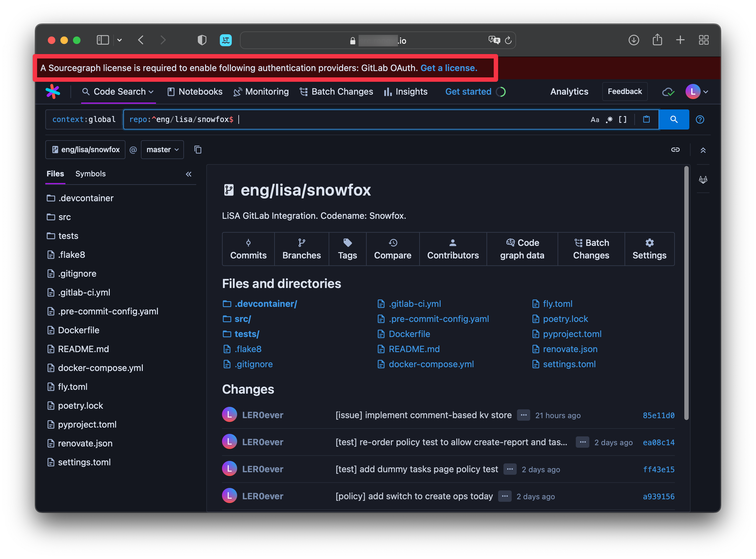The height and width of the screenshot is (559, 756).
Task: Click the Get started link
Action: pos(468,92)
